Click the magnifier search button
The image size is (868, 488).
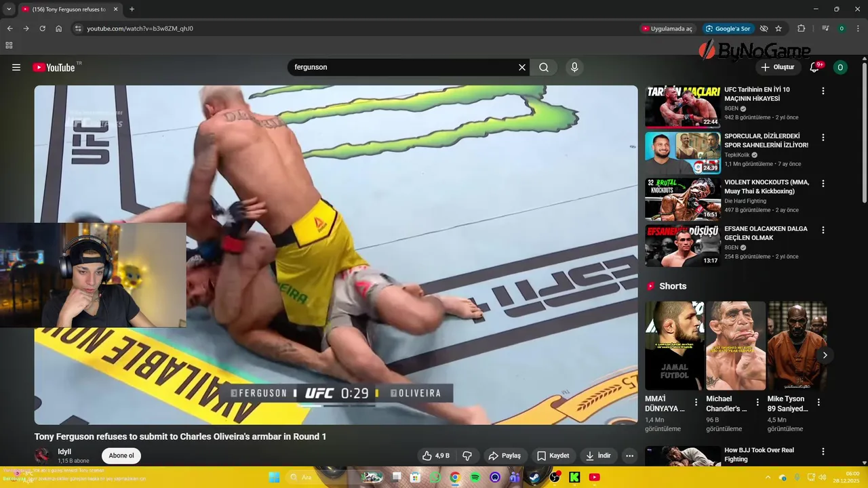click(544, 67)
